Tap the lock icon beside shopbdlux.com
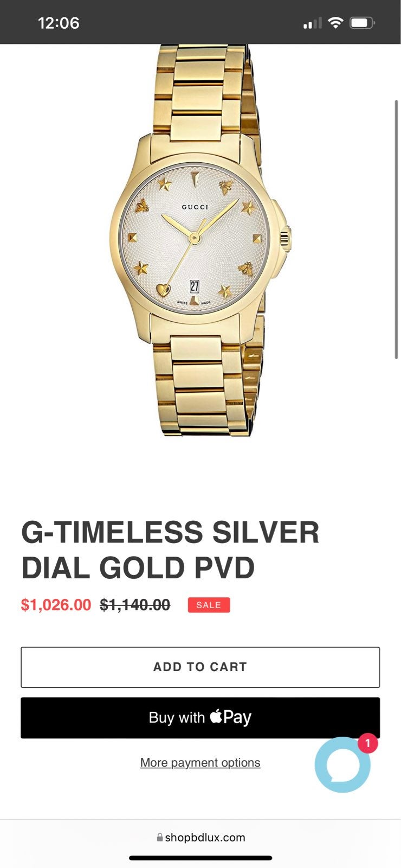Screen dimensions: 401x868 160,837
